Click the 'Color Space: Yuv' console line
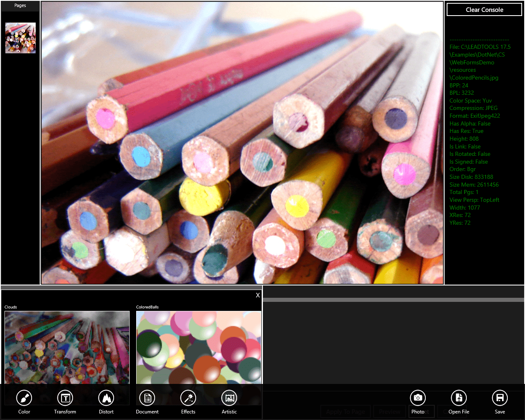 tap(470, 100)
